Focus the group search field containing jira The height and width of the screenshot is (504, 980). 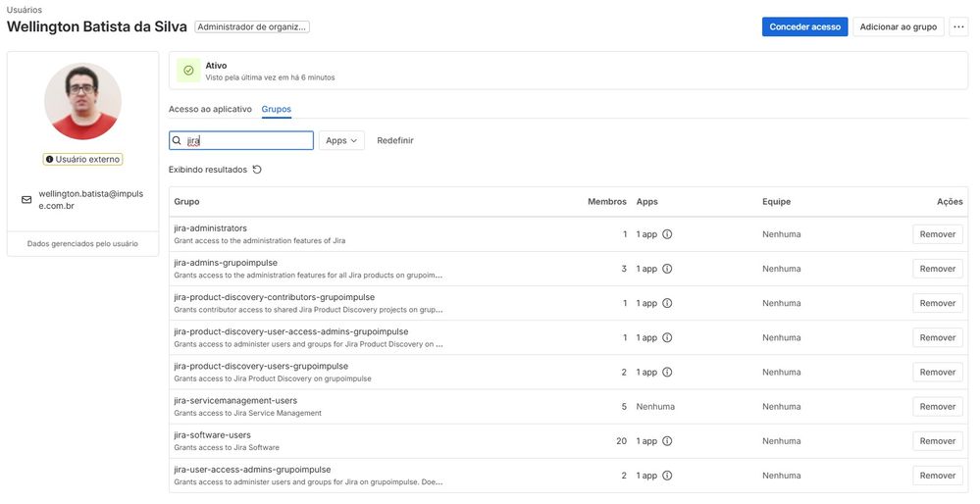tap(241, 140)
